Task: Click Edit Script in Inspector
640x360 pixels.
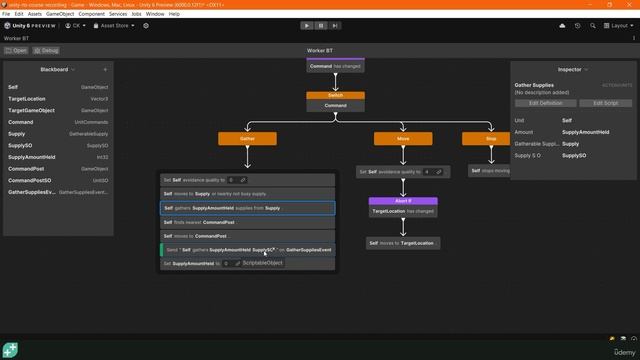Action: [x=606, y=103]
